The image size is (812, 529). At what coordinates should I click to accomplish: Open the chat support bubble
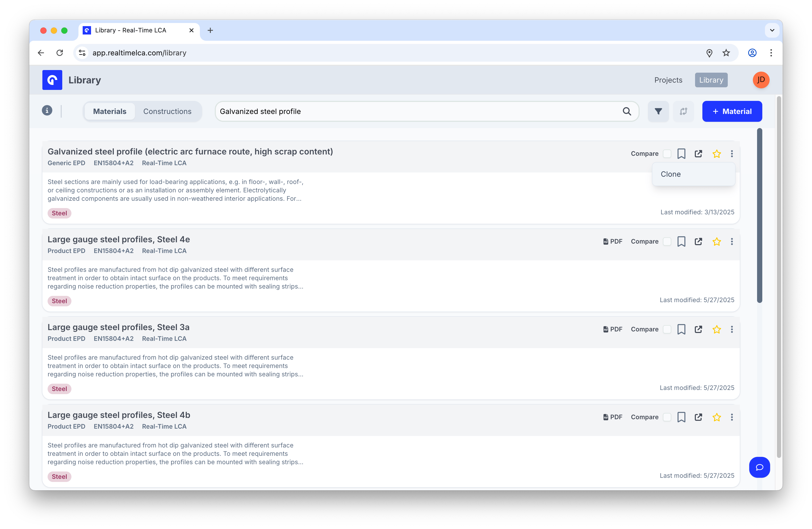point(759,467)
